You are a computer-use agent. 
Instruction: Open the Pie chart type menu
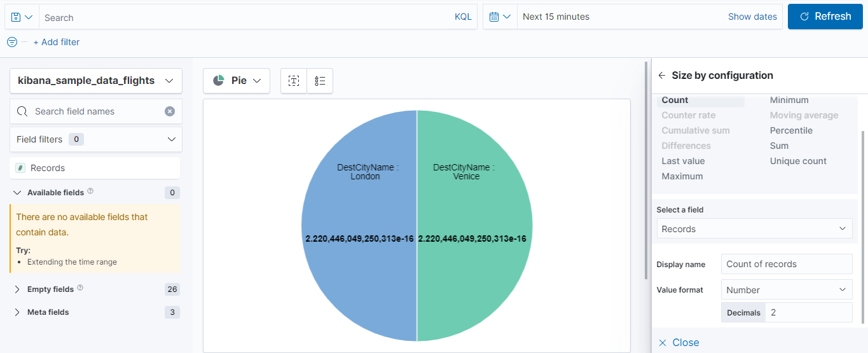[x=237, y=81]
